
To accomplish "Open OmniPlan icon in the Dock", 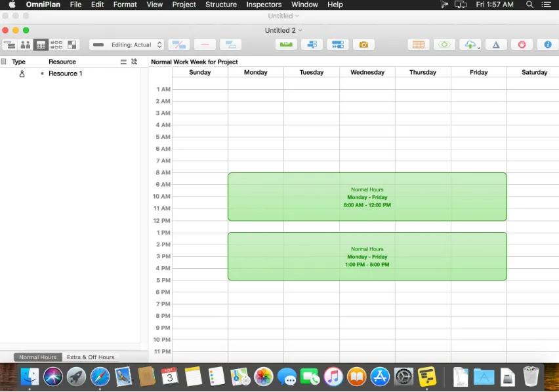I will [x=426, y=377].
